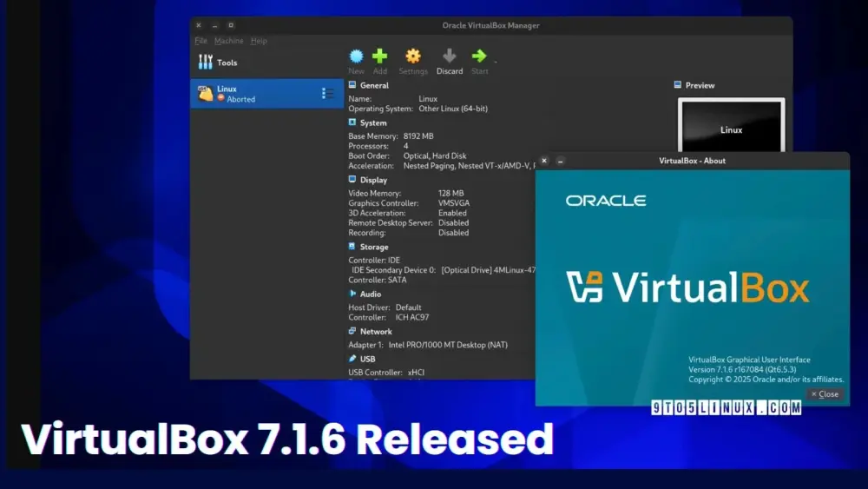Click the General section icon
This screenshot has width=868, height=489.
tap(352, 85)
